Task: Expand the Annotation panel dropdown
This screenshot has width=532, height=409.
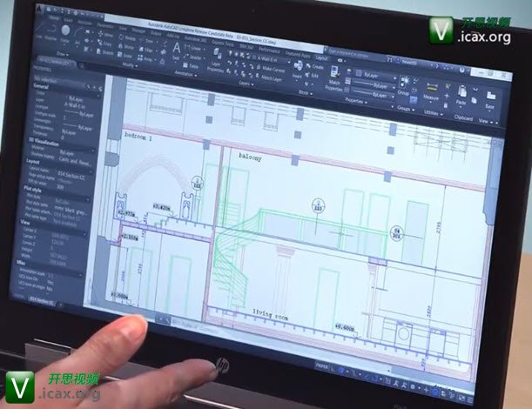Action: tap(186, 74)
